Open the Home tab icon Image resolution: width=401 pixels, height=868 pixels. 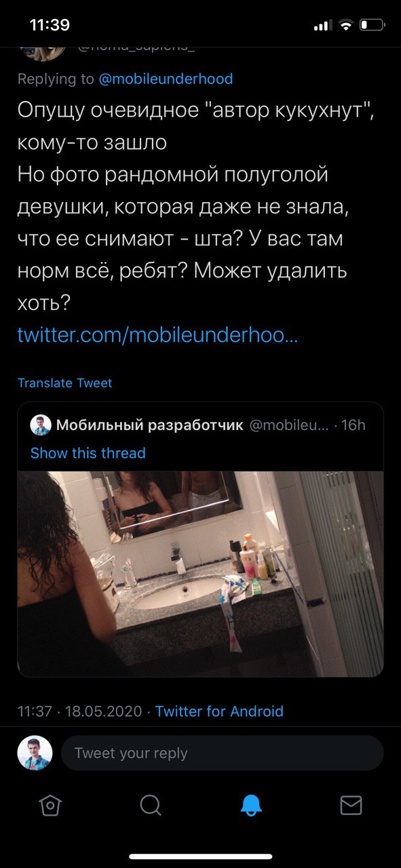pos(50,805)
